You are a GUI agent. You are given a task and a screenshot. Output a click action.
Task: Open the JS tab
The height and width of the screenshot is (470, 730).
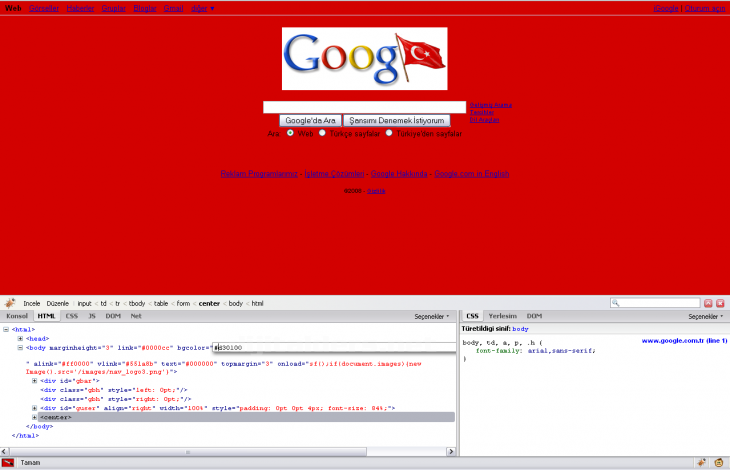pyautogui.click(x=92, y=316)
